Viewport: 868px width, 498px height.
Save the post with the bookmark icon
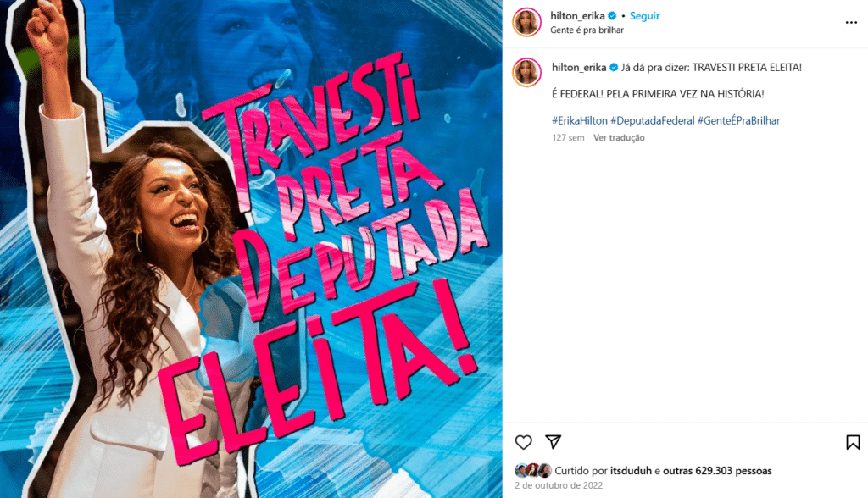coord(853,442)
